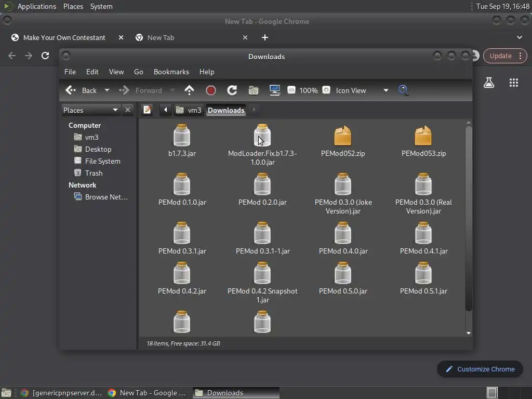
Task: Open the Edit menu
Action: pos(92,72)
